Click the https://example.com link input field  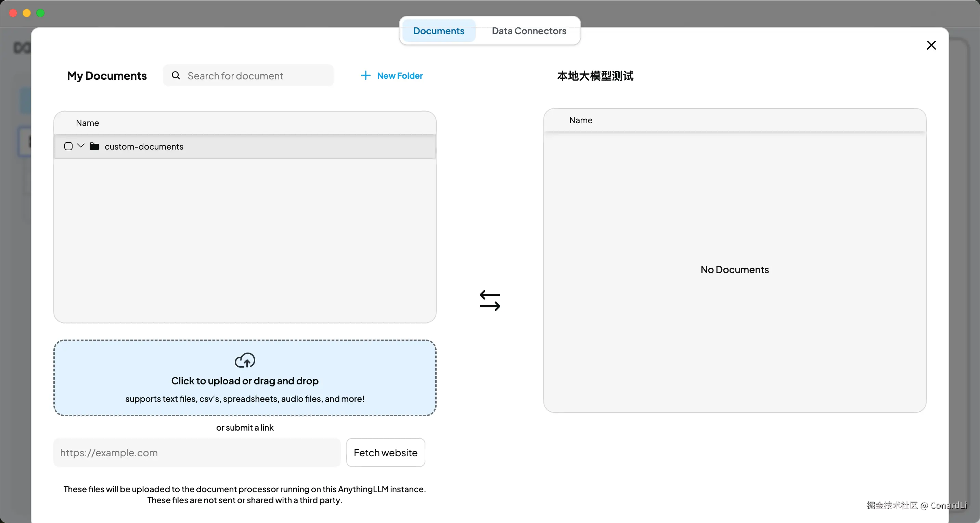tap(197, 452)
